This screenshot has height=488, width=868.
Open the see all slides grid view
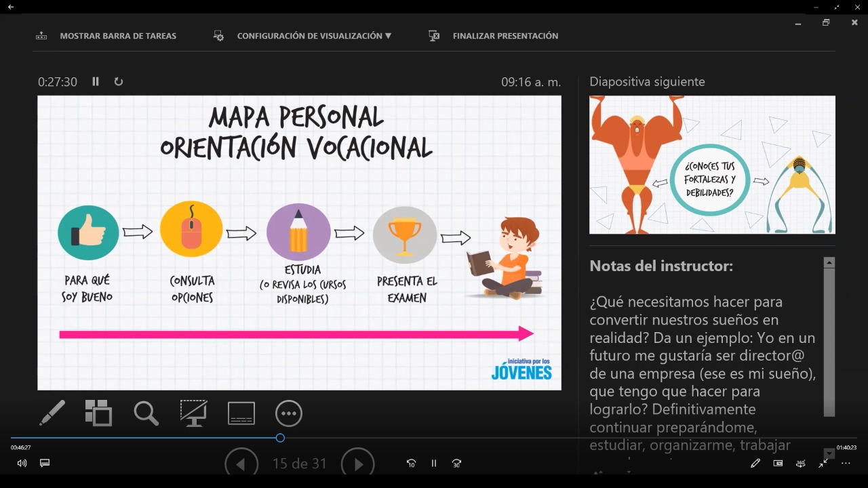[98, 413]
